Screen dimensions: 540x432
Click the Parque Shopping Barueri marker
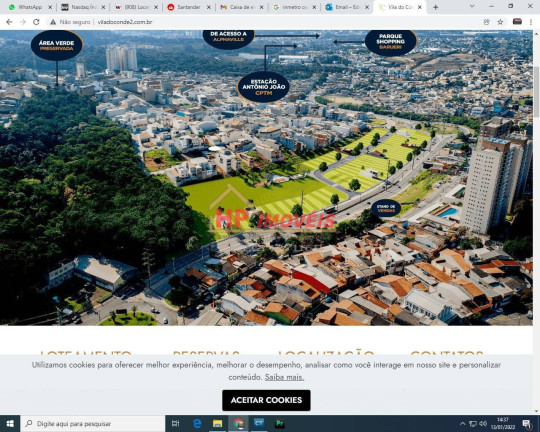point(391,42)
